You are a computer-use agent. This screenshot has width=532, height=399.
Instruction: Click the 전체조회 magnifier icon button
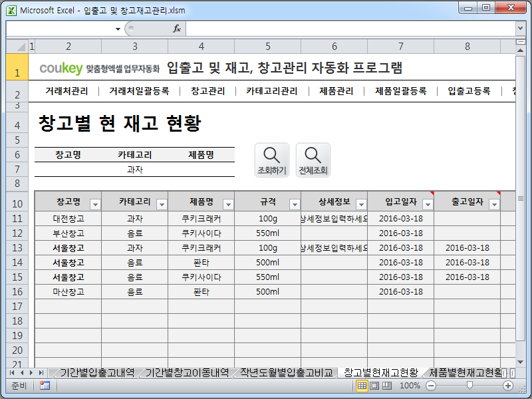click(313, 160)
